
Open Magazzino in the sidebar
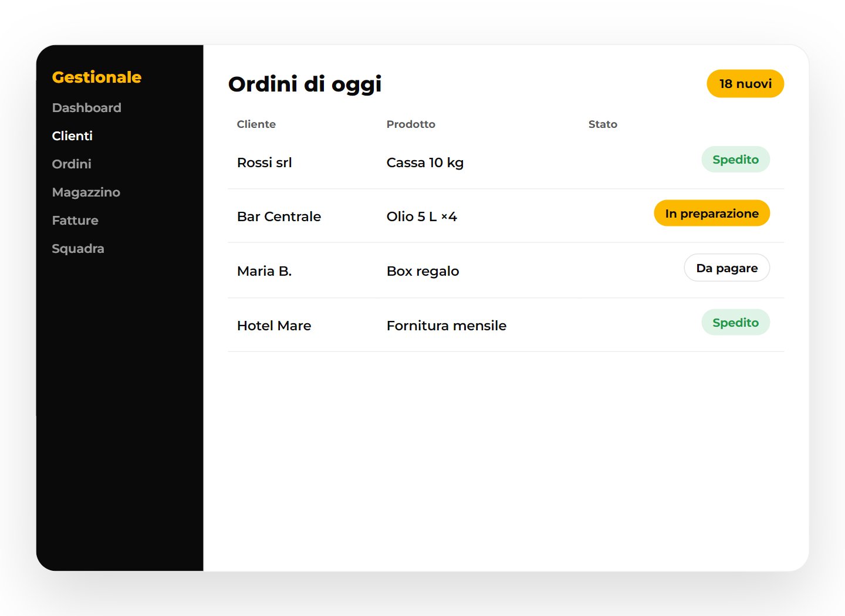click(86, 192)
